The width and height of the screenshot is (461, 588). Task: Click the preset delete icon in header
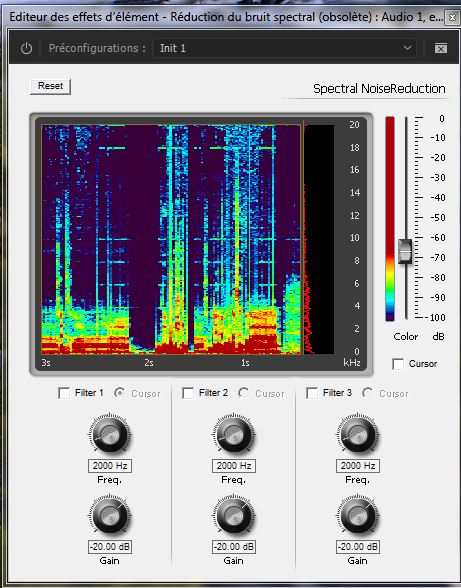click(441, 48)
